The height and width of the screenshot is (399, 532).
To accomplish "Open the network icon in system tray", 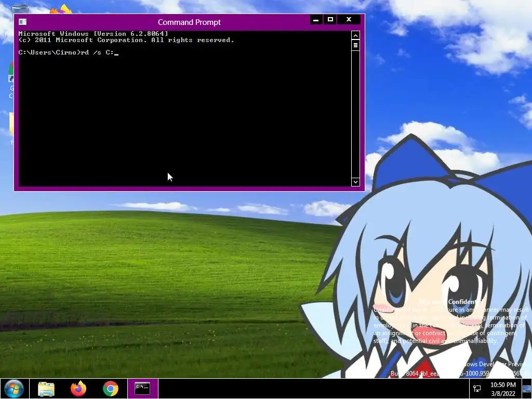I will click(477, 389).
